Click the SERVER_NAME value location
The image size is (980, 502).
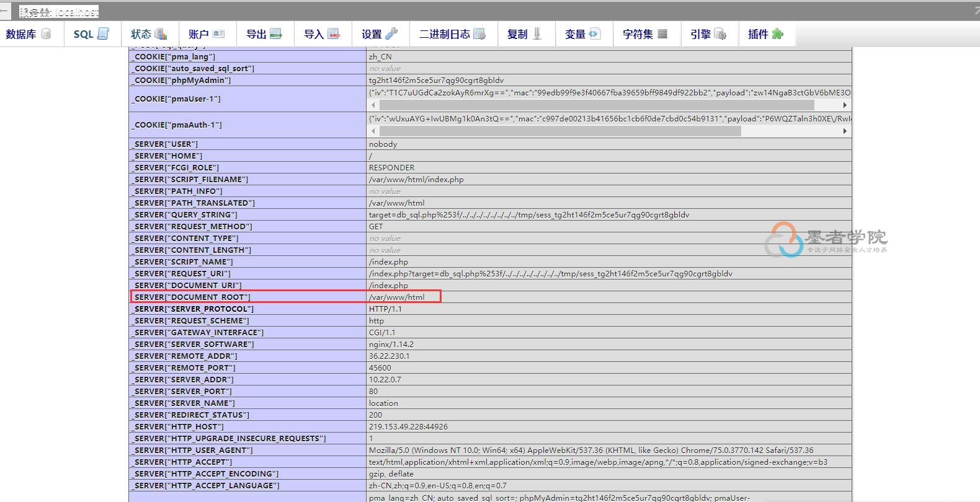(383, 403)
